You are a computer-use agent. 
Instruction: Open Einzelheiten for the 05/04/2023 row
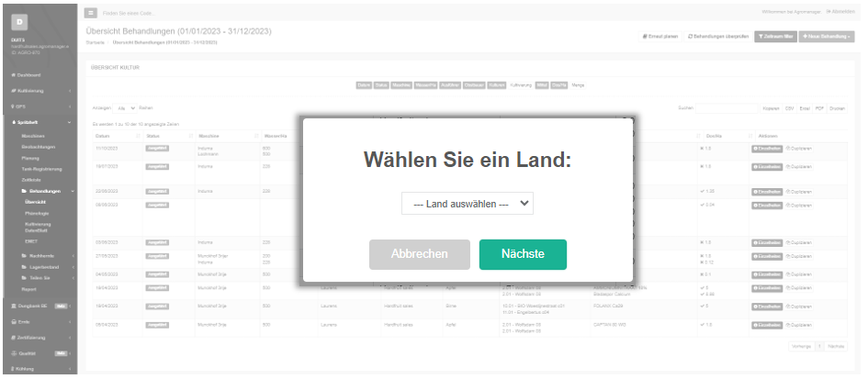click(x=767, y=326)
